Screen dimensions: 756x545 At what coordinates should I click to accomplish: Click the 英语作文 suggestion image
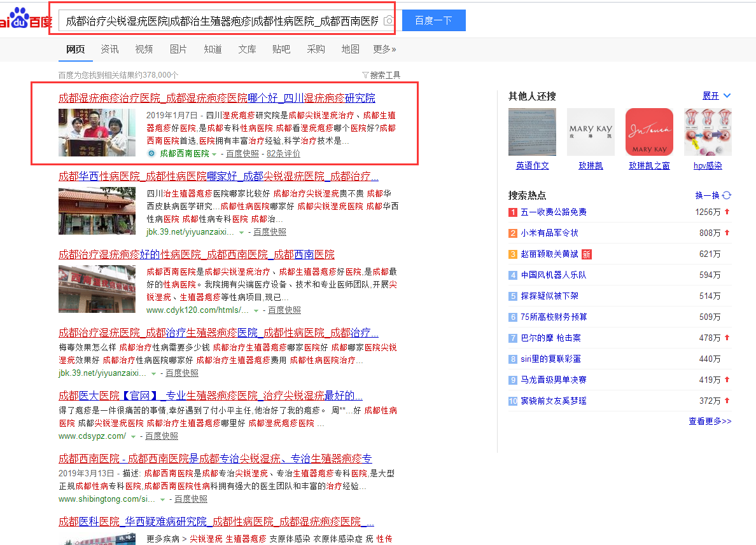tap(532, 132)
